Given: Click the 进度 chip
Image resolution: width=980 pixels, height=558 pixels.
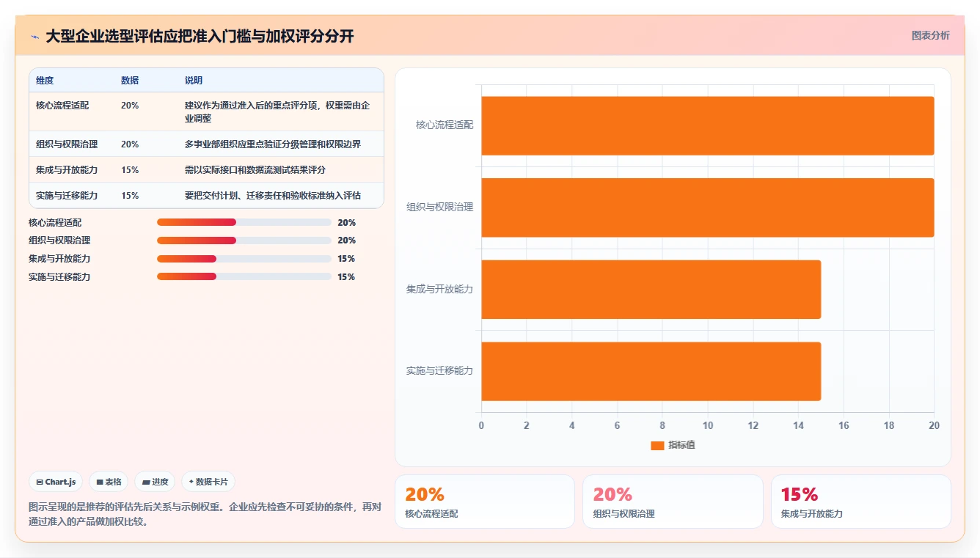Looking at the screenshot, I should [x=155, y=482].
